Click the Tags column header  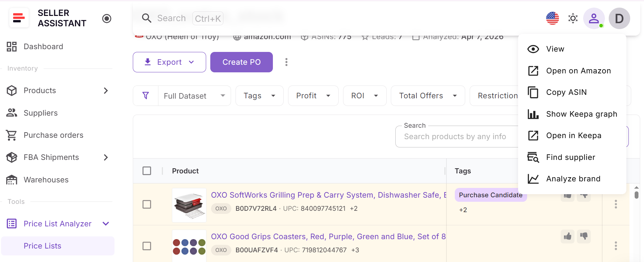coord(463,171)
